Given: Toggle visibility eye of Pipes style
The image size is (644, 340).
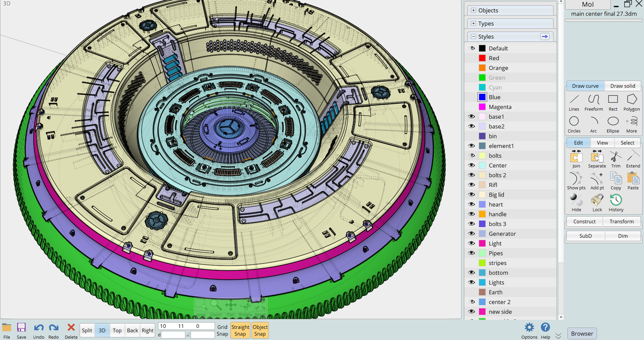Looking at the screenshot, I should coord(472,253).
